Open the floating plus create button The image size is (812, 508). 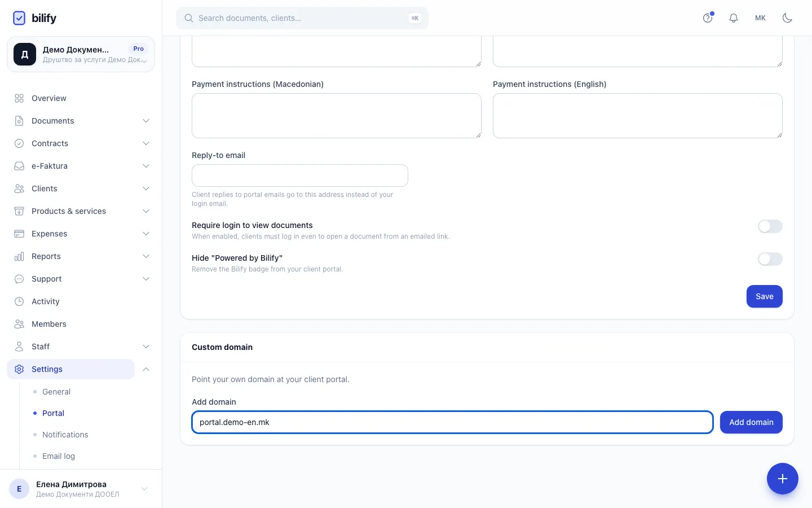pos(783,479)
